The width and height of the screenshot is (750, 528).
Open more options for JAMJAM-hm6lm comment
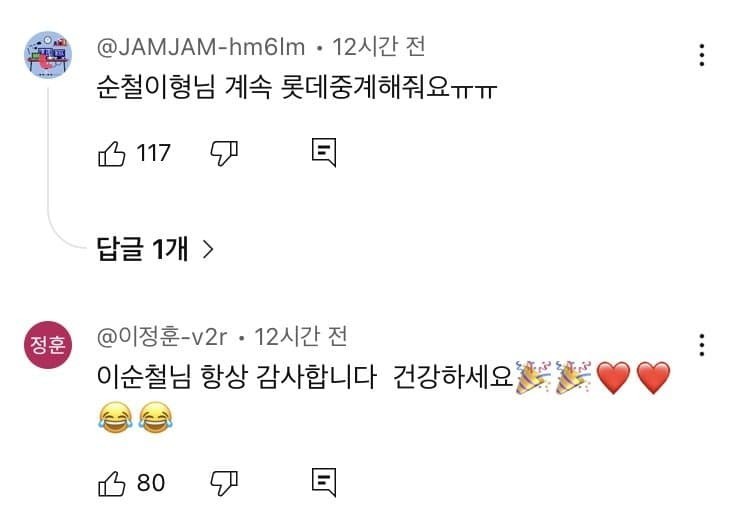pos(702,55)
